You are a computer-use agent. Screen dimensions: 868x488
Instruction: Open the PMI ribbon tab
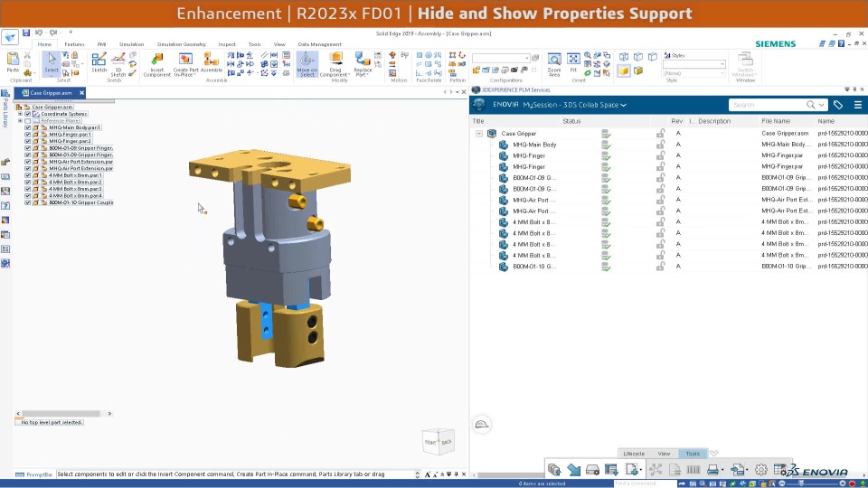[102, 44]
